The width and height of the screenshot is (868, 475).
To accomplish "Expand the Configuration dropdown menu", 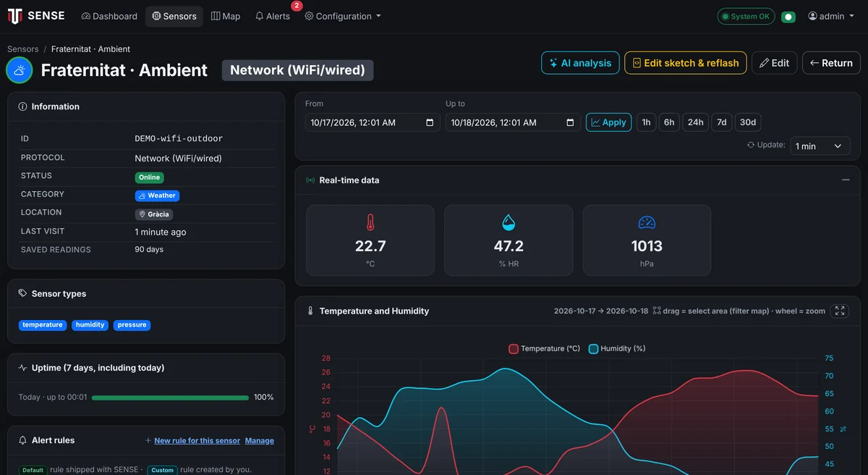I will tap(343, 16).
